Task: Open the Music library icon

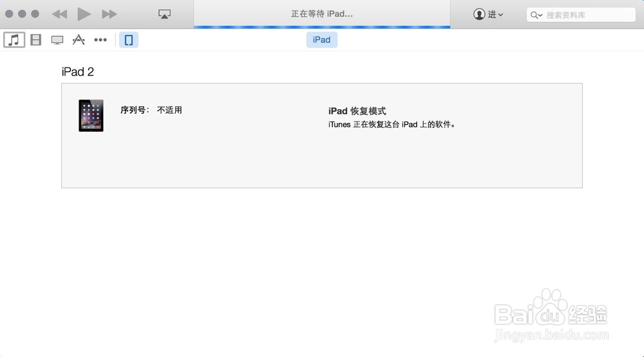Action: tap(14, 40)
